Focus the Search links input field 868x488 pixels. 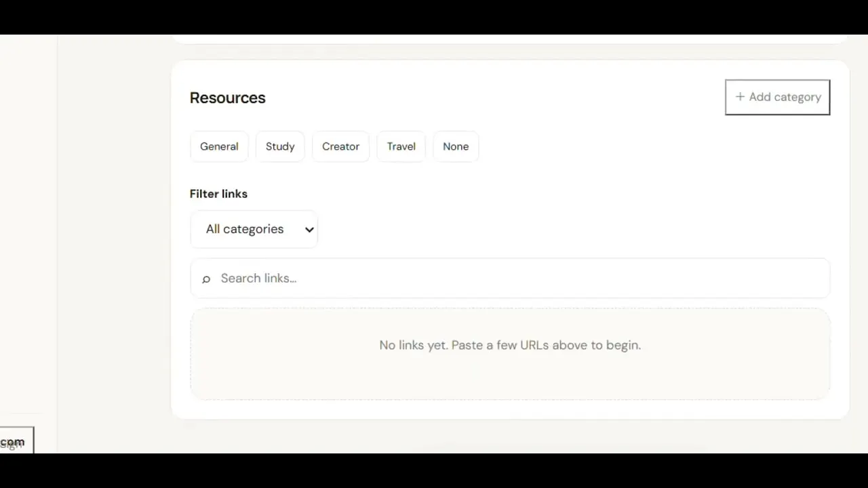click(510, 278)
